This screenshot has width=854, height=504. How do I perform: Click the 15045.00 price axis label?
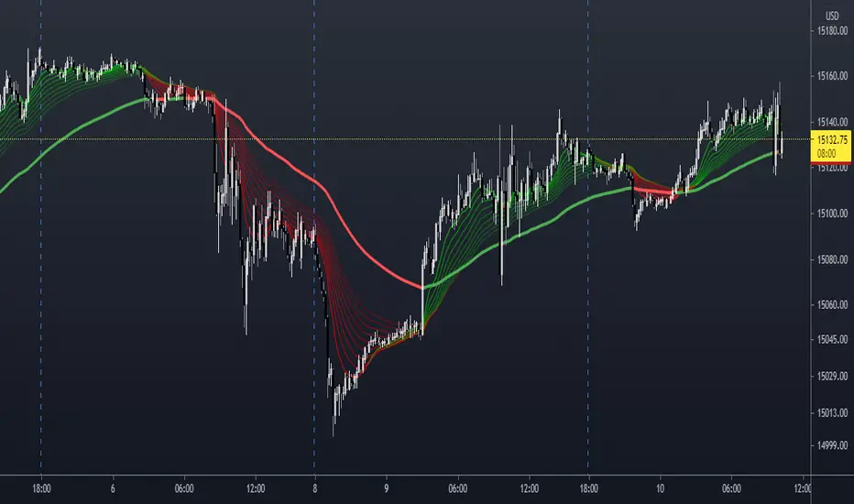832,339
